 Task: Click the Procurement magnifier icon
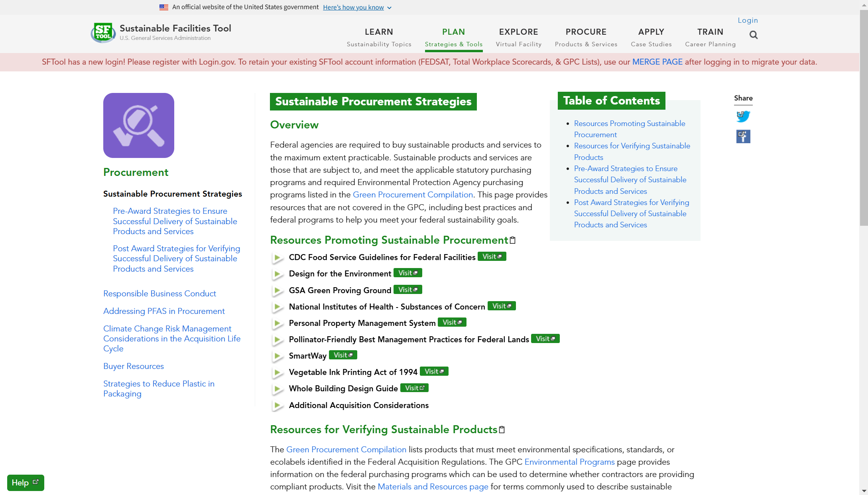coord(138,125)
